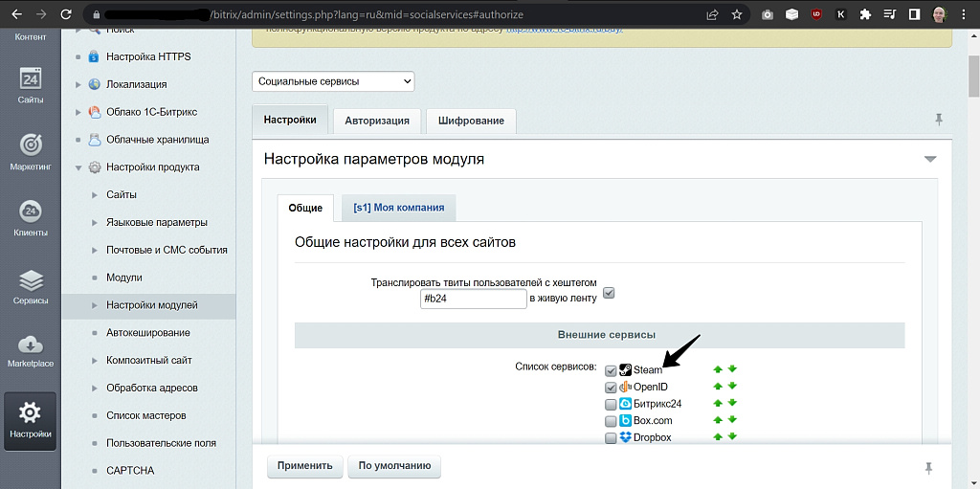Image resolution: width=980 pixels, height=489 pixels.
Task: Move Steam service up with green arrow
Action: click(718, 369)
